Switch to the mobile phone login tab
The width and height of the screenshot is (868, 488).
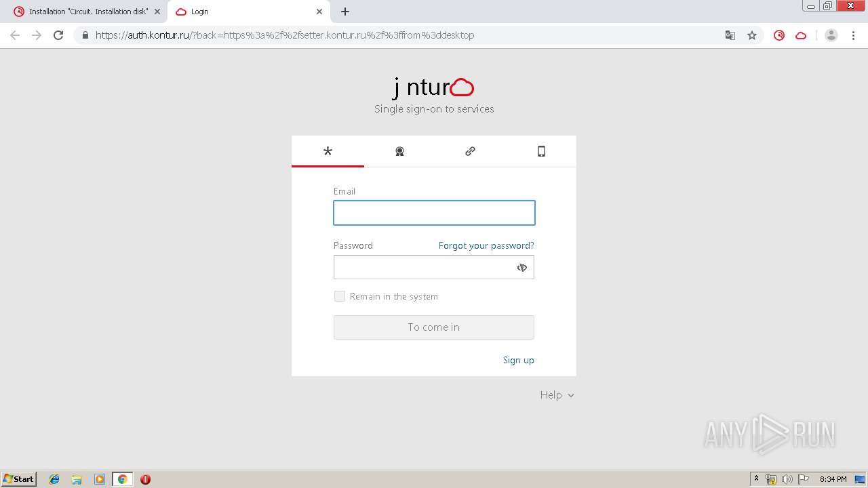tap(541, 151)
